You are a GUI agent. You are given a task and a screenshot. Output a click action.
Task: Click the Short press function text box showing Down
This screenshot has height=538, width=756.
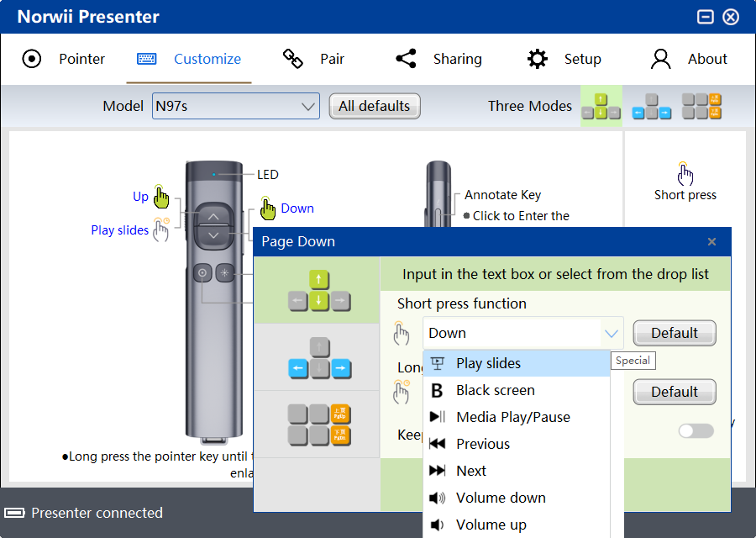512,333
